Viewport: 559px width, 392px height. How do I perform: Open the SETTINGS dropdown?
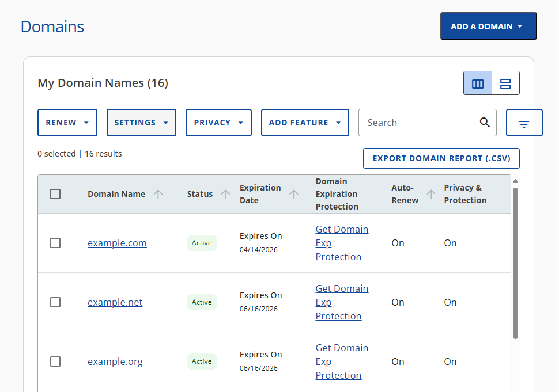[x=141, y=122]
